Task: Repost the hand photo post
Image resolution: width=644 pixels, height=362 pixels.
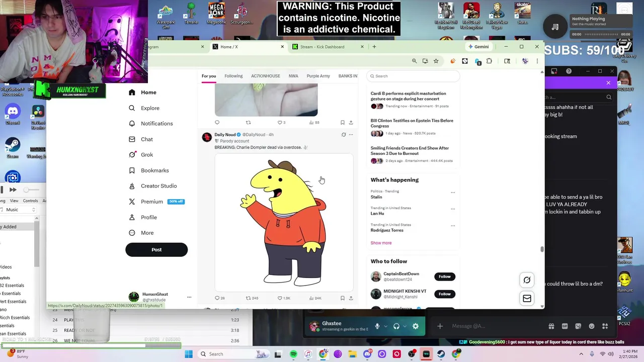Action: tap(248, 122)
